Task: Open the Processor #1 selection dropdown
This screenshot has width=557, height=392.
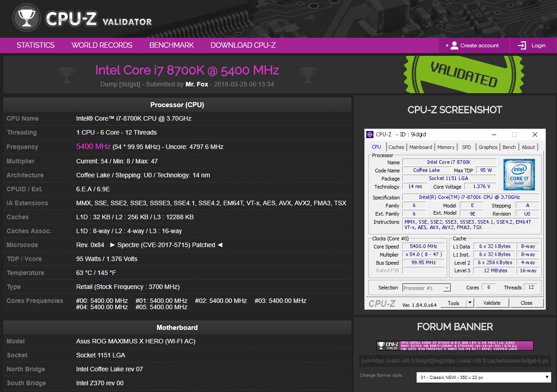Action: click(x=427, y=288)
